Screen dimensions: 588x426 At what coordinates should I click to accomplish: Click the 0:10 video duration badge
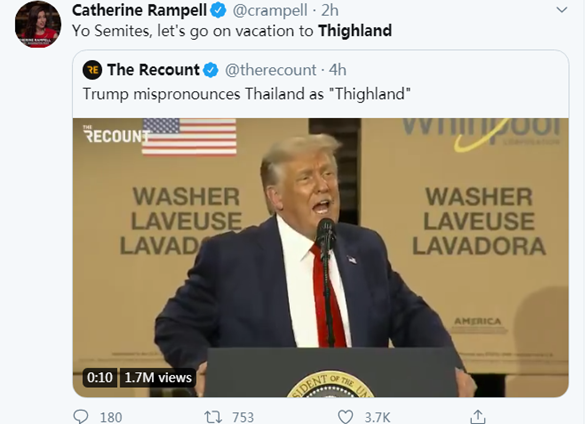[100, 377]
